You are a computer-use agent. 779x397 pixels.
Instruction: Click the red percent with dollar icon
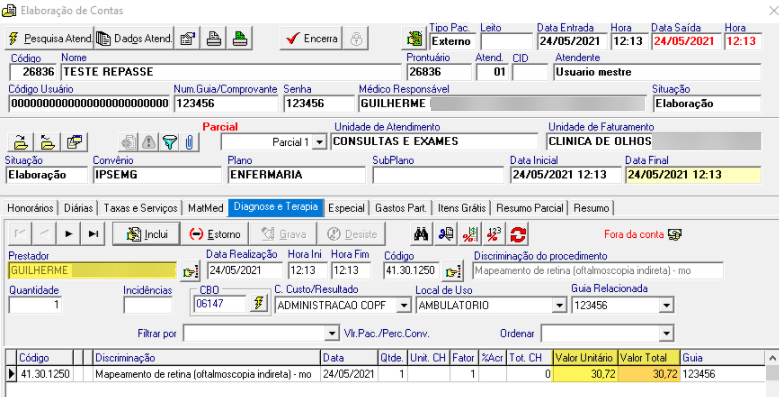tap(469, 235)
